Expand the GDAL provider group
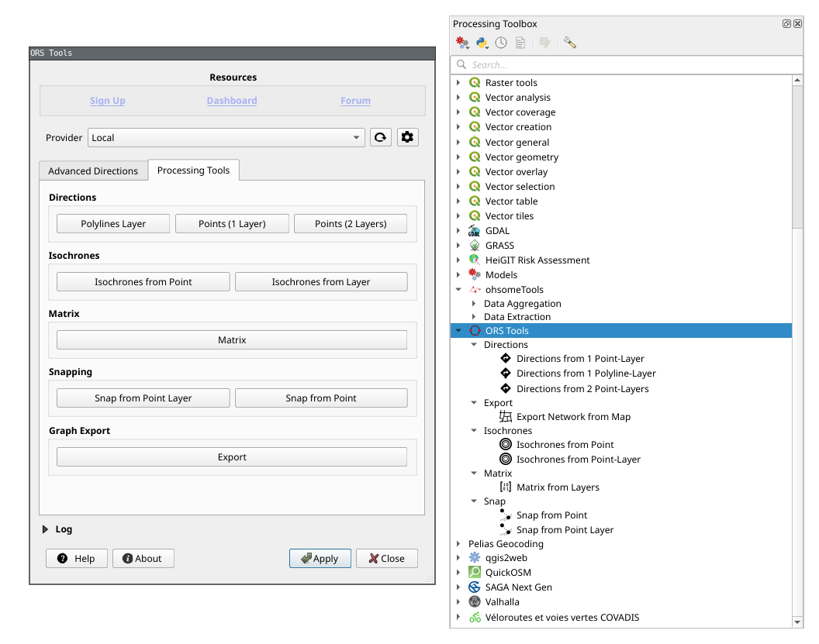Image resolution: width=819 pixels, height=644 pixels. tap(458, 231)
